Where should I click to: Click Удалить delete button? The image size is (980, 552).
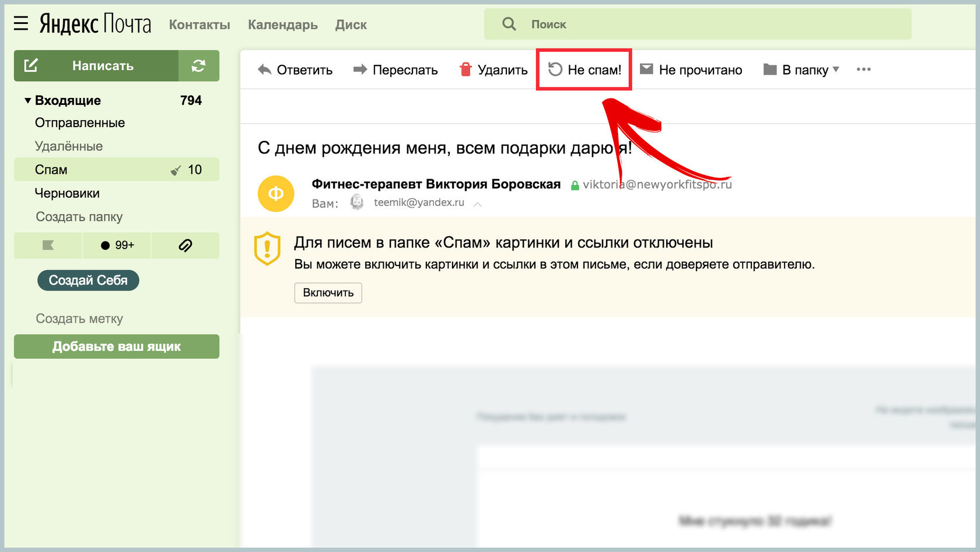tap(494, 69)
